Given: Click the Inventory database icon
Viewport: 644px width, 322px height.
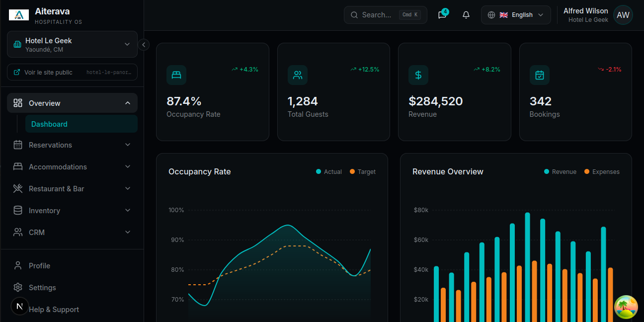Looking at the screenshot, I should (18, 210).
